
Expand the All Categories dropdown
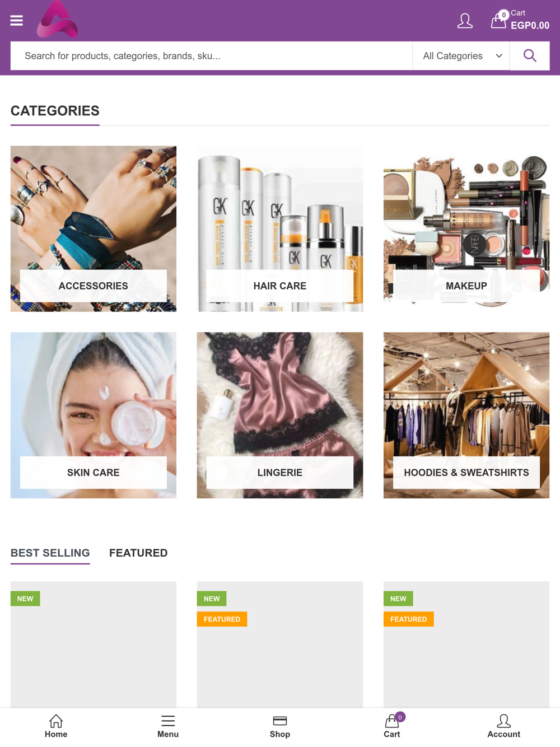[x=461, y=56]
